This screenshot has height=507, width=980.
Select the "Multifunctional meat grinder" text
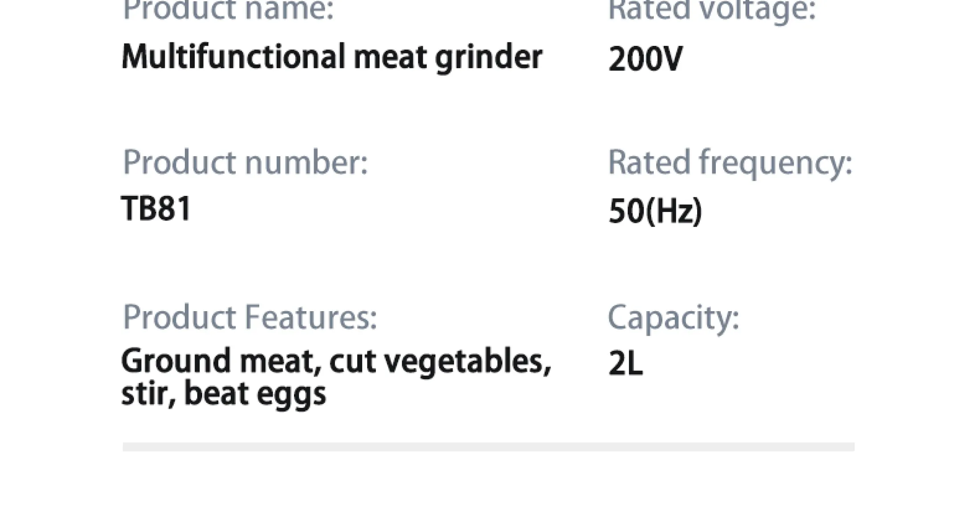[332, 57]
